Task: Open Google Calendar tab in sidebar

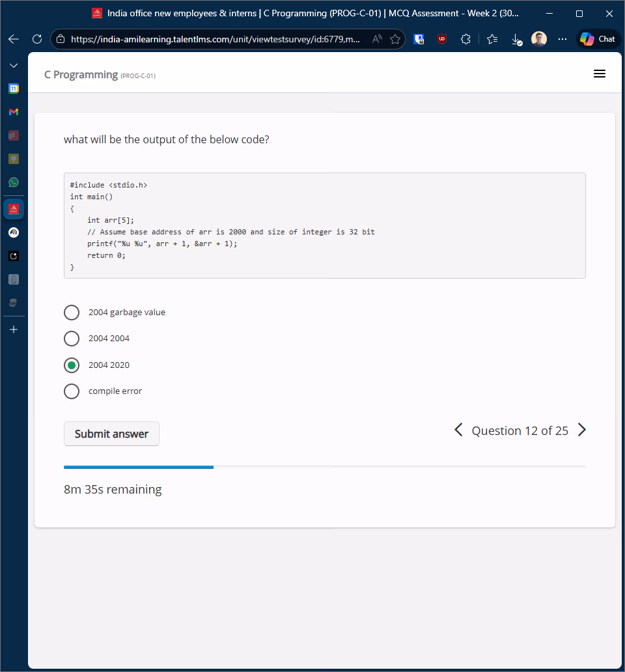Action: pos(14,88)
